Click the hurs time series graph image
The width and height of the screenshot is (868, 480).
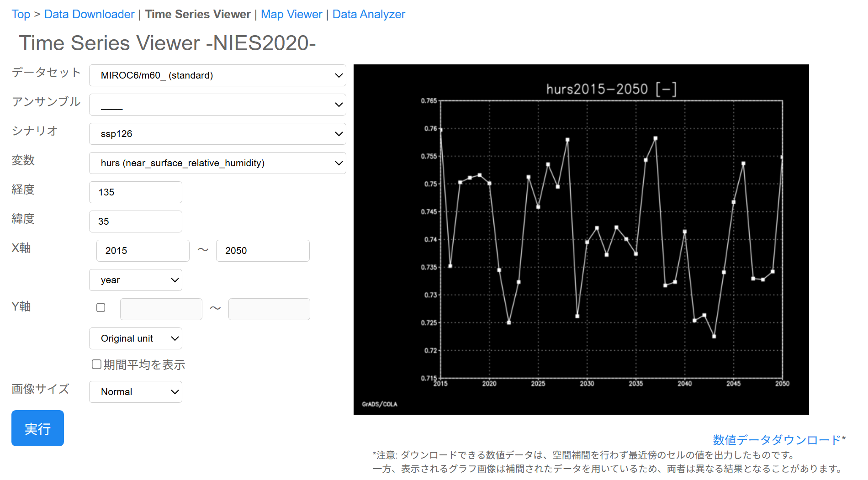pyautogui.click(x=581, y=240)
